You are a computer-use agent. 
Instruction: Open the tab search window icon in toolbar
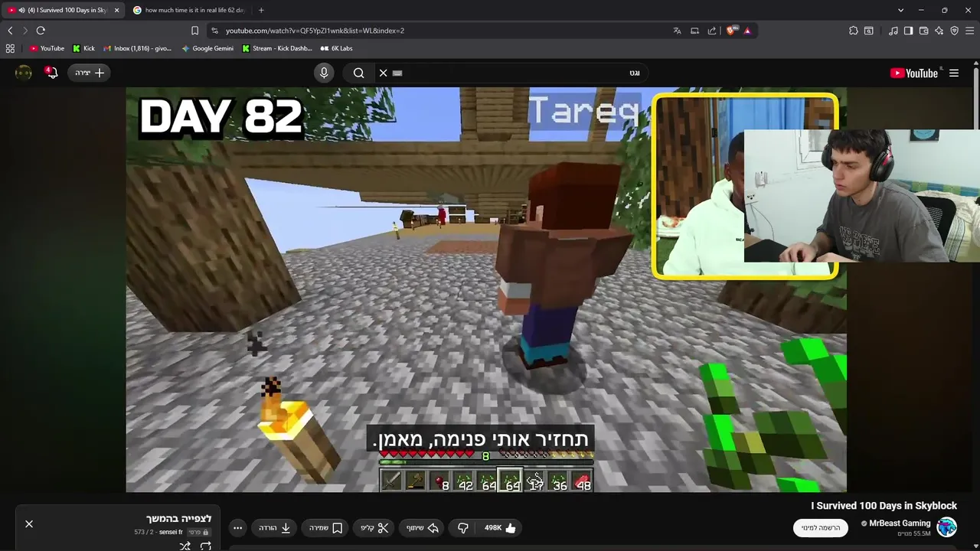pyautogui.click(x=869, y=31)
